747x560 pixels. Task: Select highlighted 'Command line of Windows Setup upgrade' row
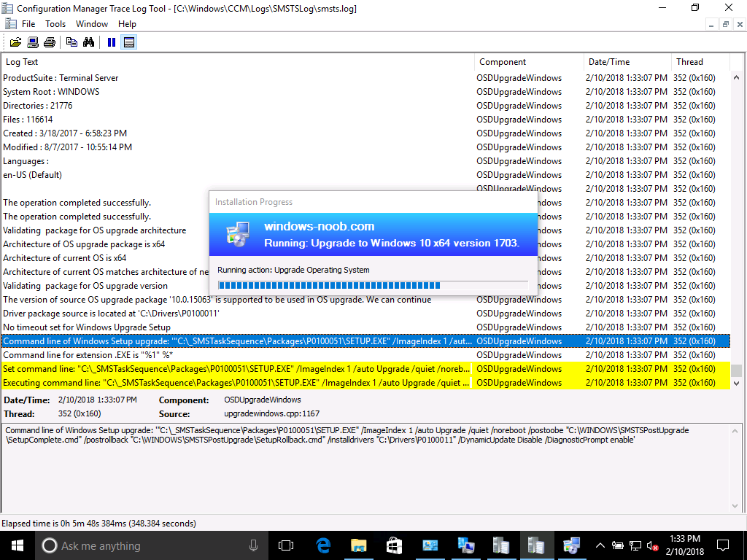point(365,341)
